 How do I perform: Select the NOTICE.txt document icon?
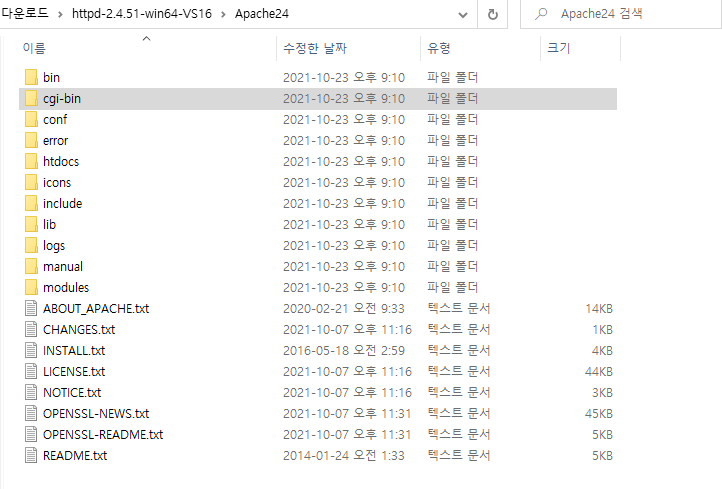pos(31,392)
